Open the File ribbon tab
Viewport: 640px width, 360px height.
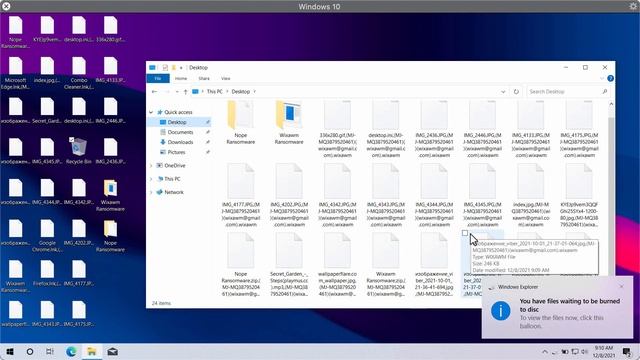click(158, 78)
